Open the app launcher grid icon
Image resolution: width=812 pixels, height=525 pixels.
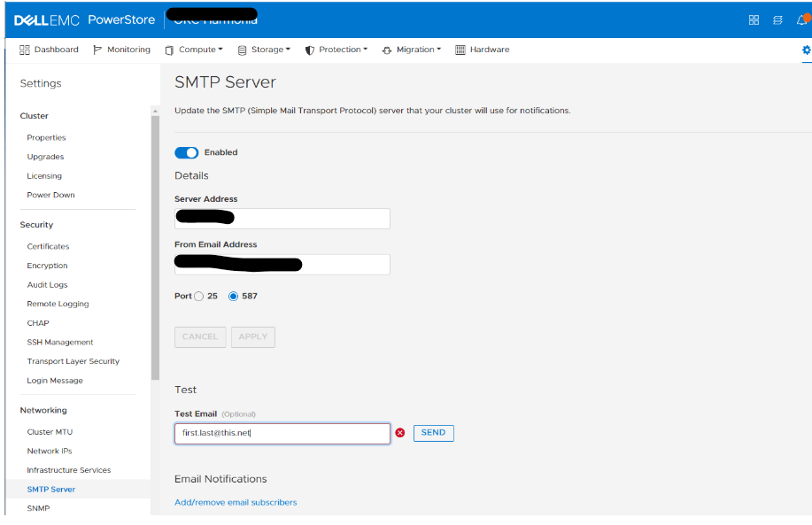[x=755, y=18]
